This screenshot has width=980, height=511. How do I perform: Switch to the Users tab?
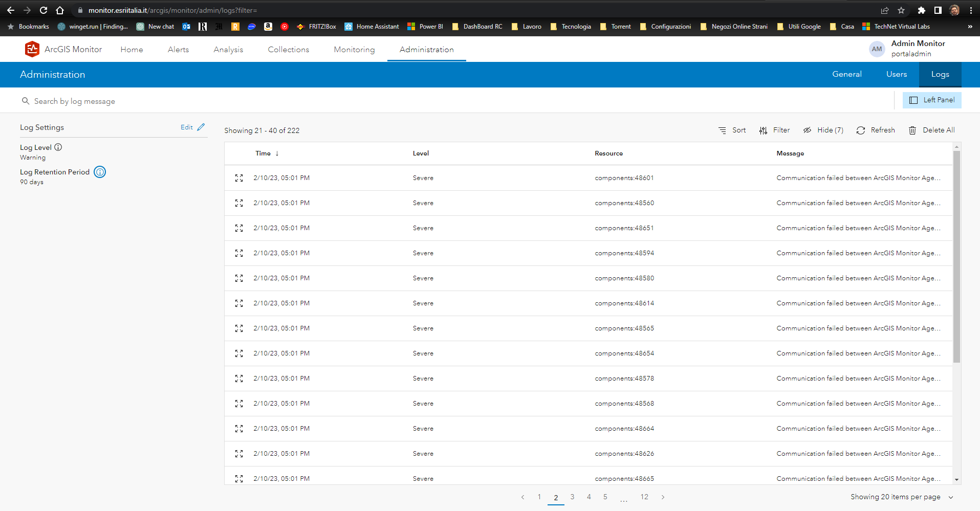coord(896,74)
